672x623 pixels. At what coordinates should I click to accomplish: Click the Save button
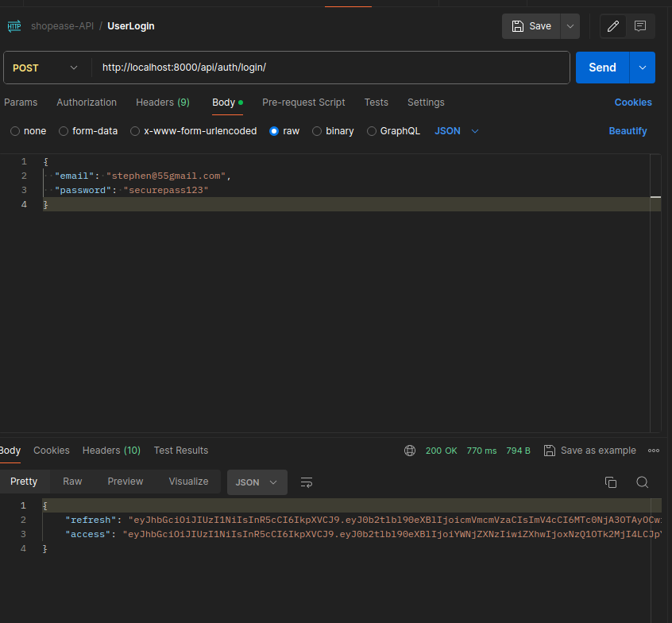click(531, 26)
